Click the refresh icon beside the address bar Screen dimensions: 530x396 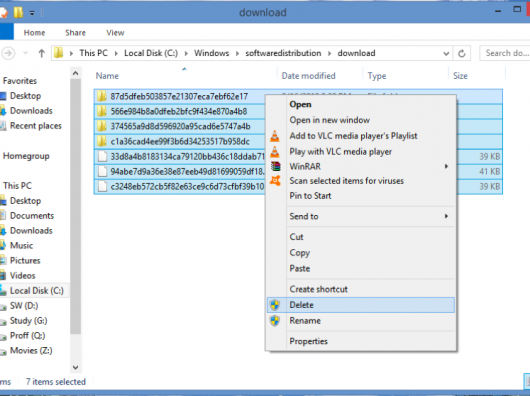(x=462, y=53)
